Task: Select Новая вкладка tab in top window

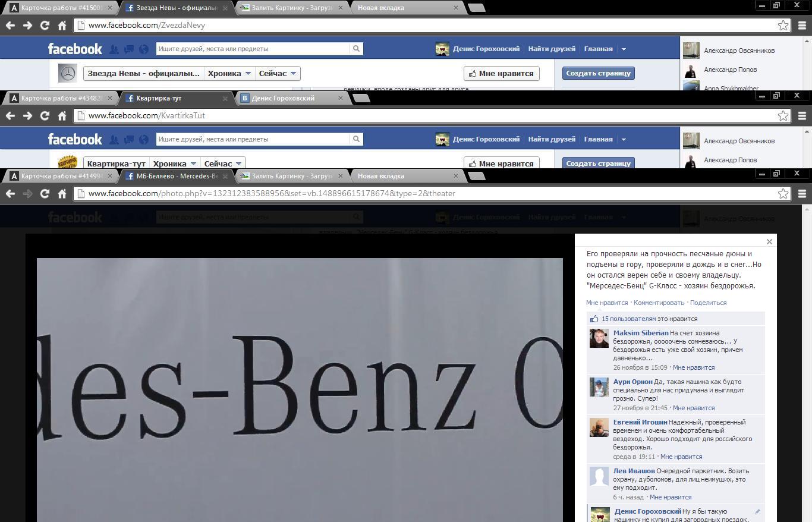Action: [405, 8]
